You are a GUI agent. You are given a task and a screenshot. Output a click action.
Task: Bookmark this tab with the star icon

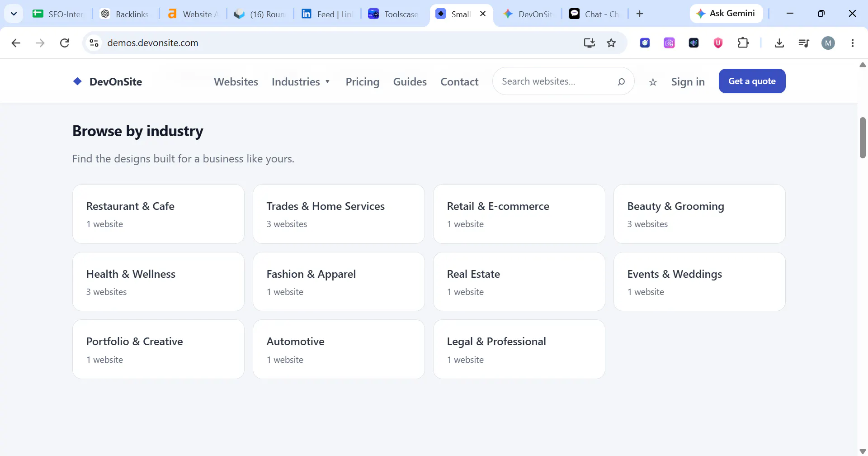coord(611,43)
